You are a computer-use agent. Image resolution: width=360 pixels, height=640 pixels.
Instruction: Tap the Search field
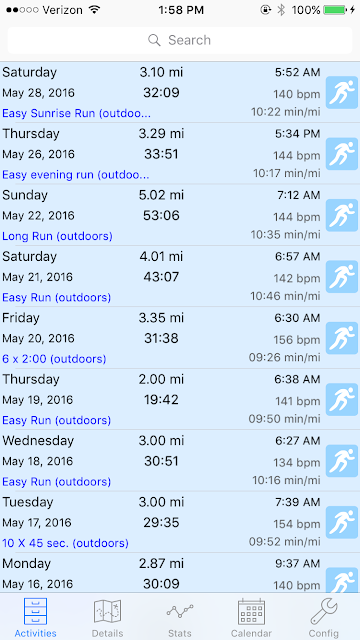click(x=180, y=40)
